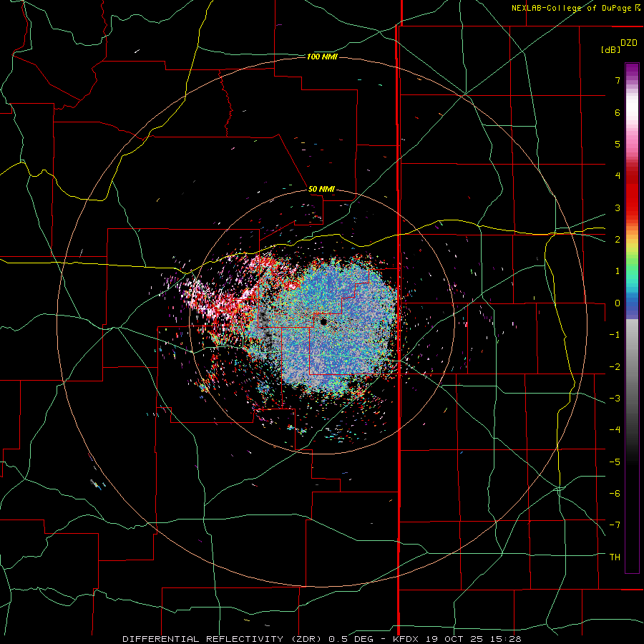Viewport: 644px width, 644px height.
Task: Click the "100 NMI" range ring label
Action: pos(322,57)
